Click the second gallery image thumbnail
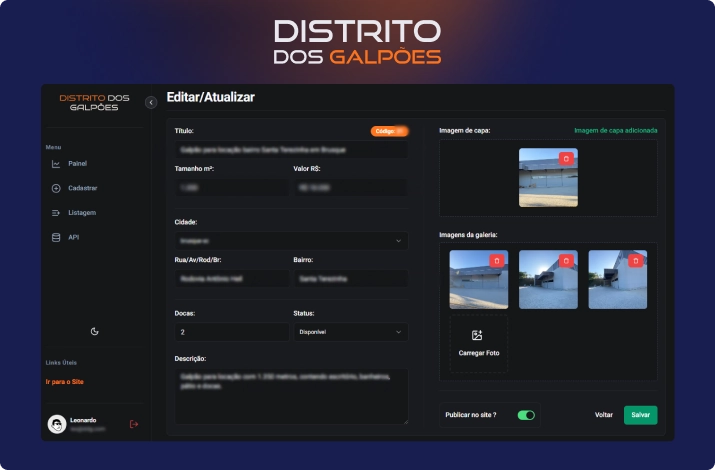Screen dimensions: 715x470 [548, 279]
